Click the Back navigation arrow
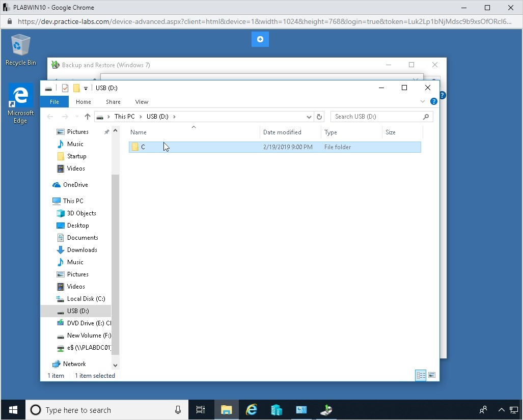The image size is (523, 420). (50, 117)
